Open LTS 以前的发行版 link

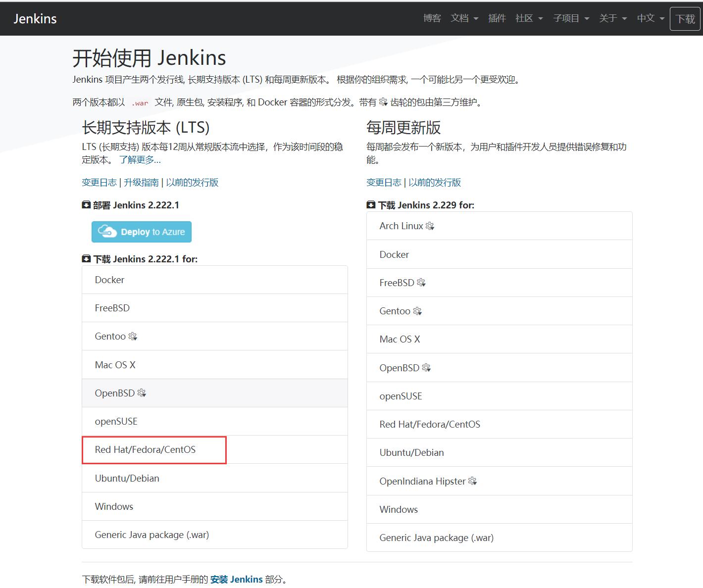point(192,183)
